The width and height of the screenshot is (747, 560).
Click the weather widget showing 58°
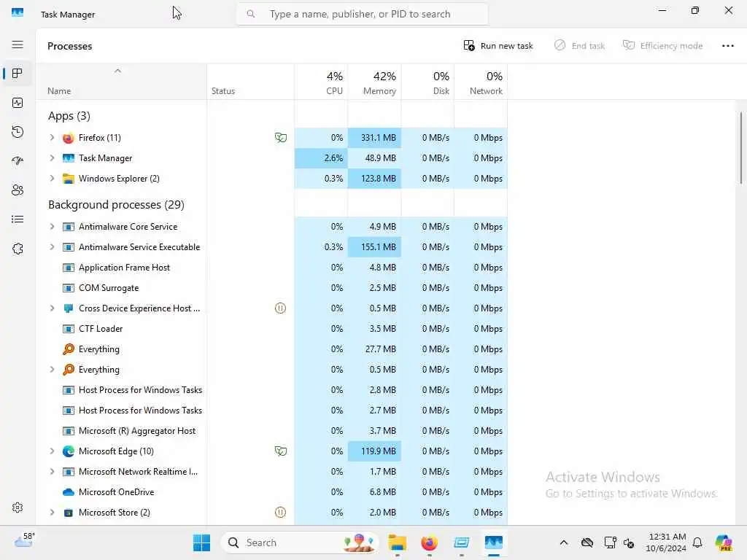pos(24,540)
